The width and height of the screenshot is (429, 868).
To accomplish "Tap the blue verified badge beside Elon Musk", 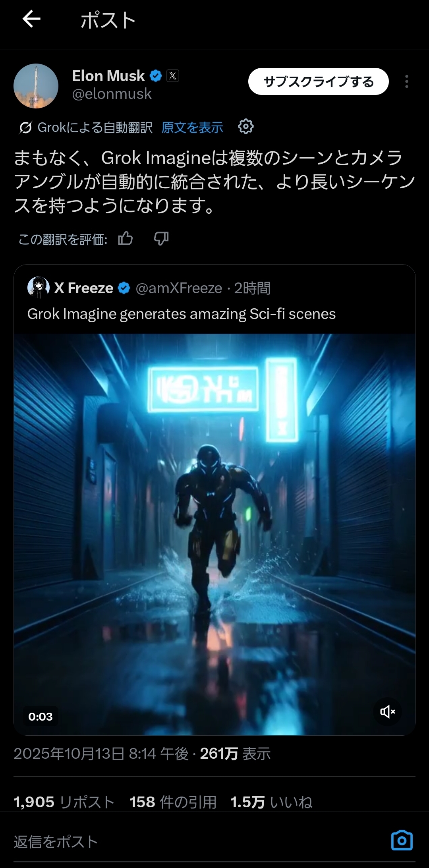I will (x=156, y=75).
